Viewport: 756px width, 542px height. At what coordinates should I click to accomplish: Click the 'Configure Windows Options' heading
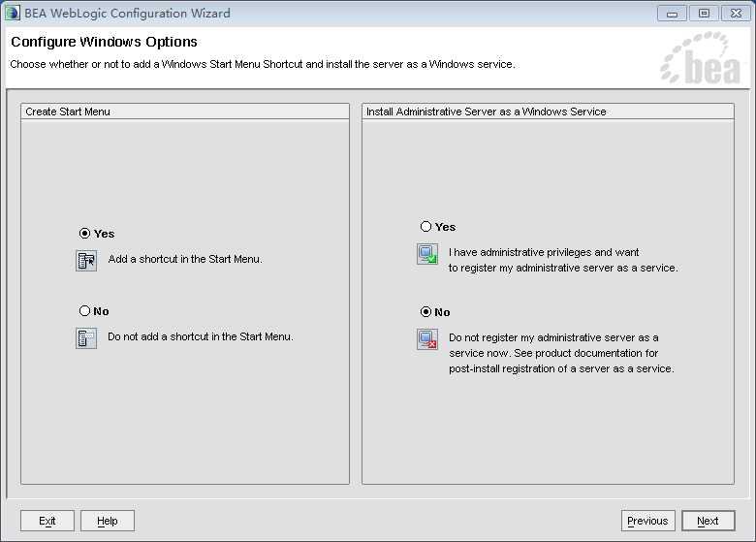pos(104,42)
